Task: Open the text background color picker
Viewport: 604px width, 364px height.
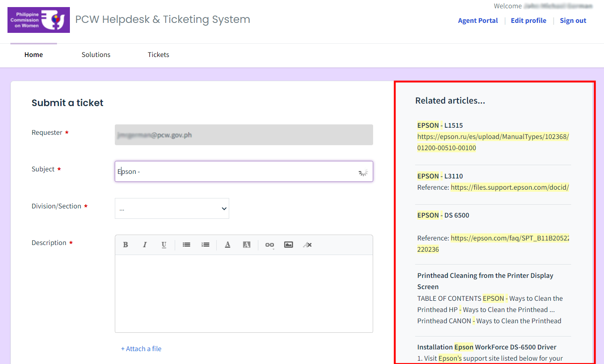Action: pyautogui.click(x=247, y=245)
